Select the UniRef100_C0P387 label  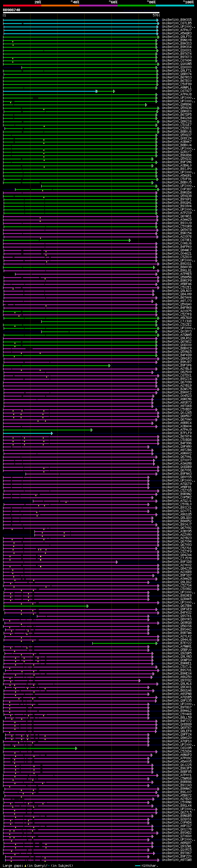[x=177, y=189]
